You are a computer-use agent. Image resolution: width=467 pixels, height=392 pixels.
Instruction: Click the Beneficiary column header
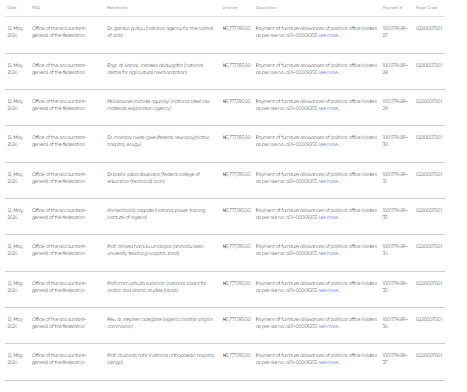click(117, 7)
